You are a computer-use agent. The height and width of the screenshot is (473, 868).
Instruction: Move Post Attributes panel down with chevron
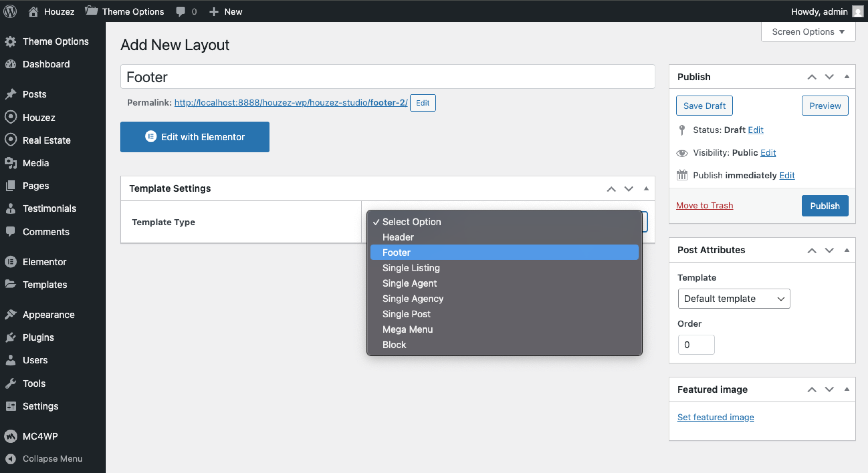click(x=829, y=250)
